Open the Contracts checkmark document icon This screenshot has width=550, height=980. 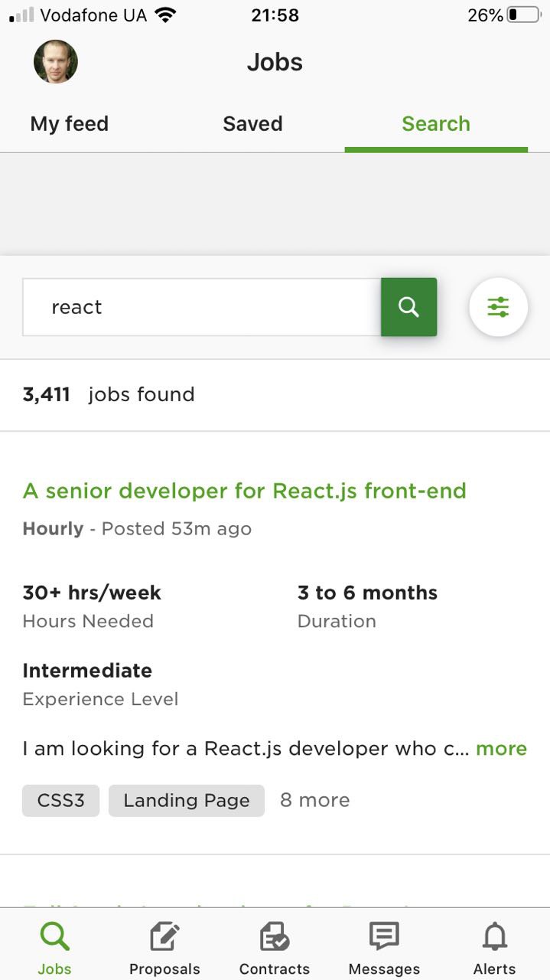click(x=274, y=936)
